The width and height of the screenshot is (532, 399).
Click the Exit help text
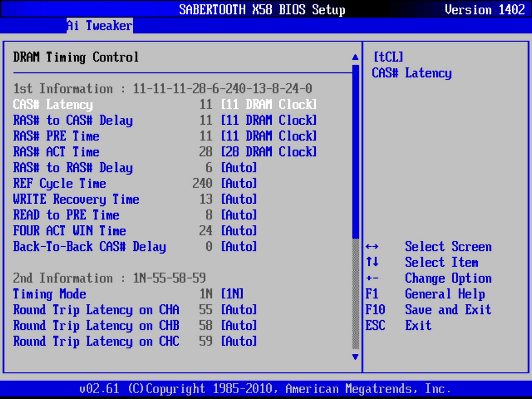(418, 326)
